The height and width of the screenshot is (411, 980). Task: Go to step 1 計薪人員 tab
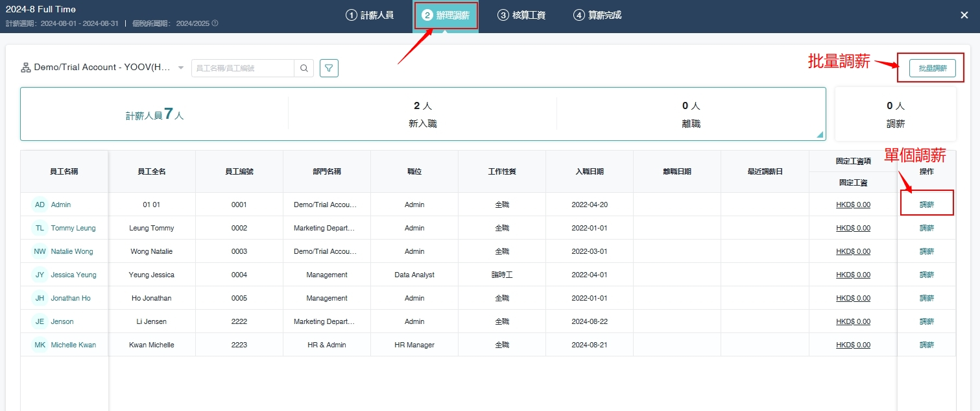click(370, 16)
